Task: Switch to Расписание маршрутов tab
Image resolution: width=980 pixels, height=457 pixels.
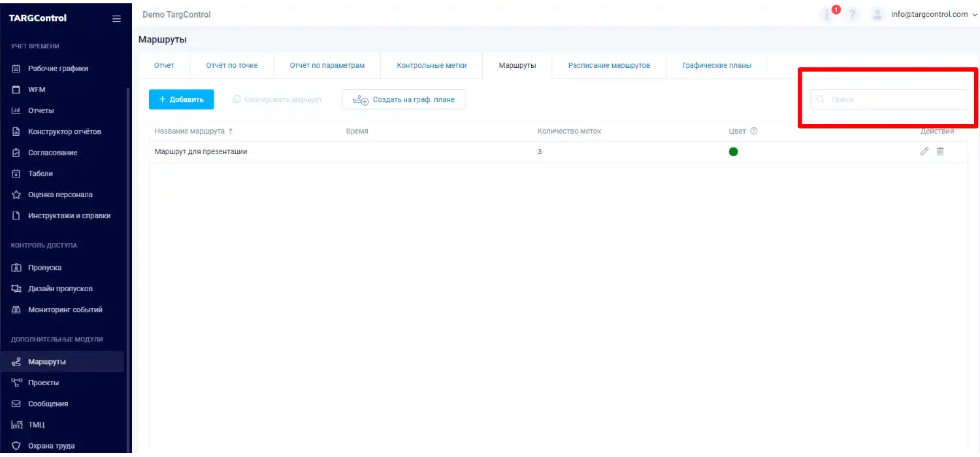Action: coord(609,65)
